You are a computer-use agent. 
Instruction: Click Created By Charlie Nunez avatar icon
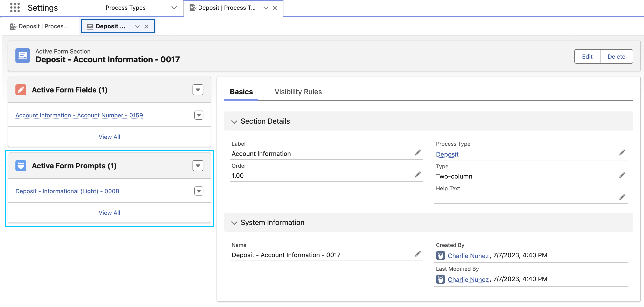click(441, 255)
